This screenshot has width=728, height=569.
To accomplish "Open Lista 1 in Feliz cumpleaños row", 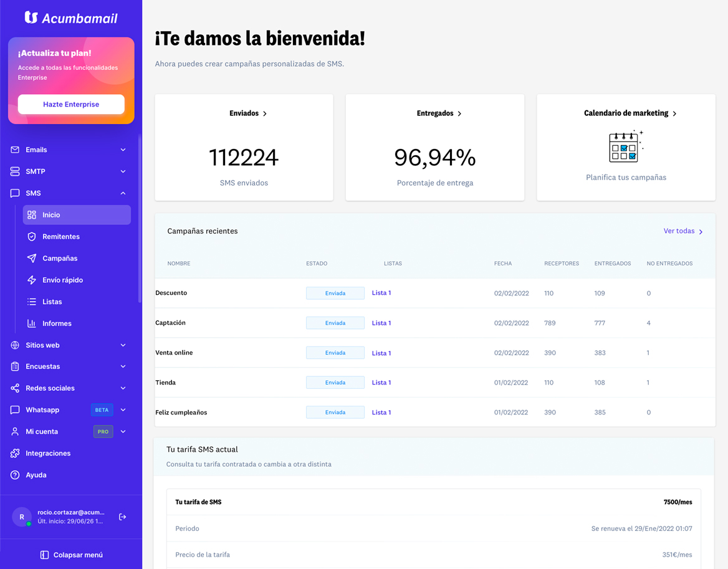I will 381,412.
